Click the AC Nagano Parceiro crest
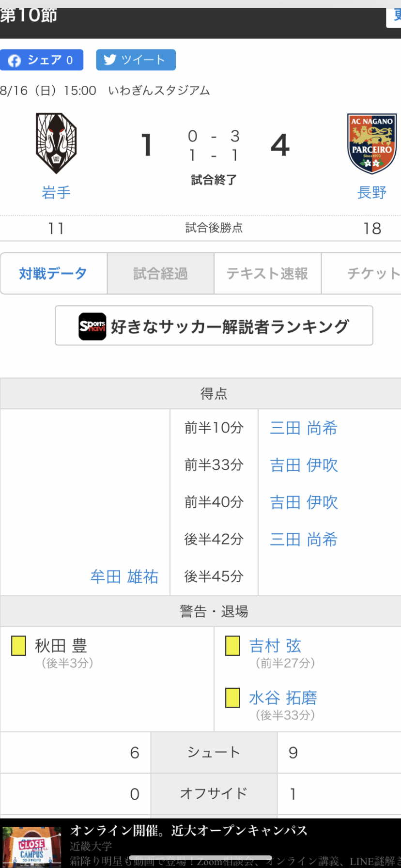401x868 pixels. coord(372,143)
